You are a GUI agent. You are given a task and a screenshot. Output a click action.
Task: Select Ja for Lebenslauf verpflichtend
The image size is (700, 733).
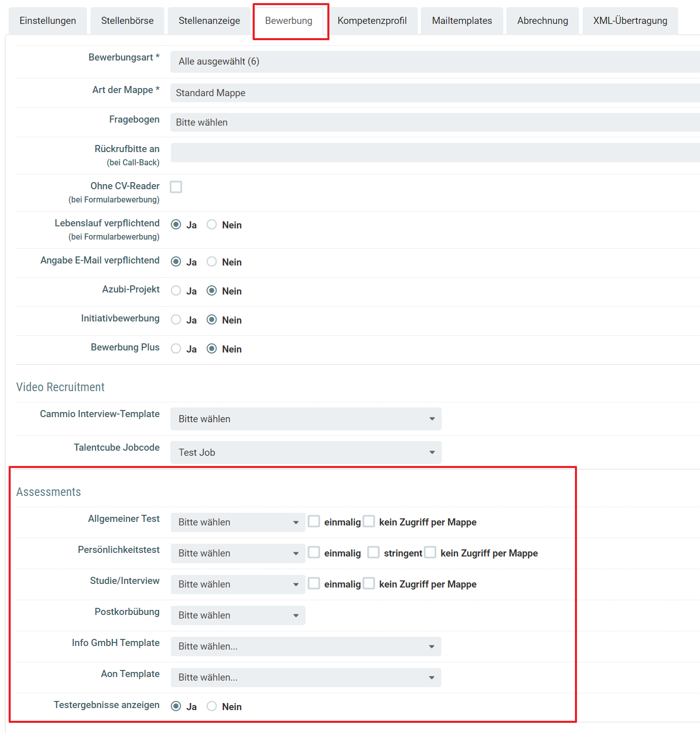(176, 224)
